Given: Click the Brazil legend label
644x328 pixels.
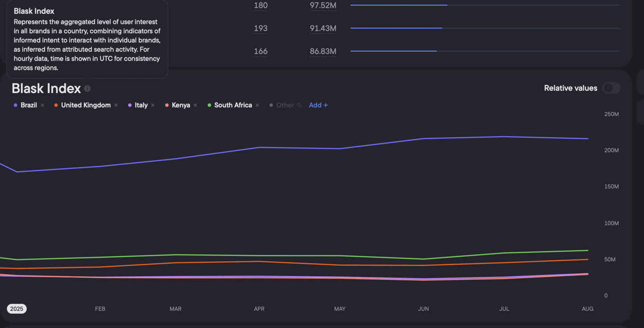Looking at the screenshot, I should click(x=29, y=105).
